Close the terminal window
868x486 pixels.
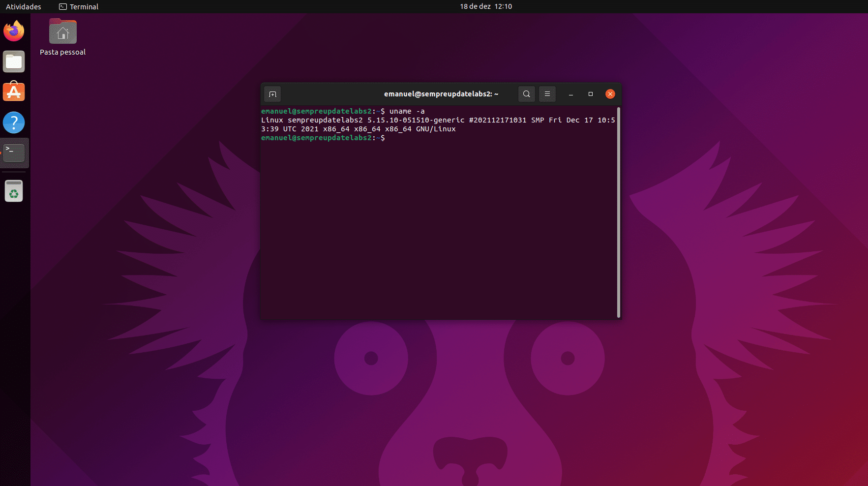pyautogui.click(x=610, y=94)
